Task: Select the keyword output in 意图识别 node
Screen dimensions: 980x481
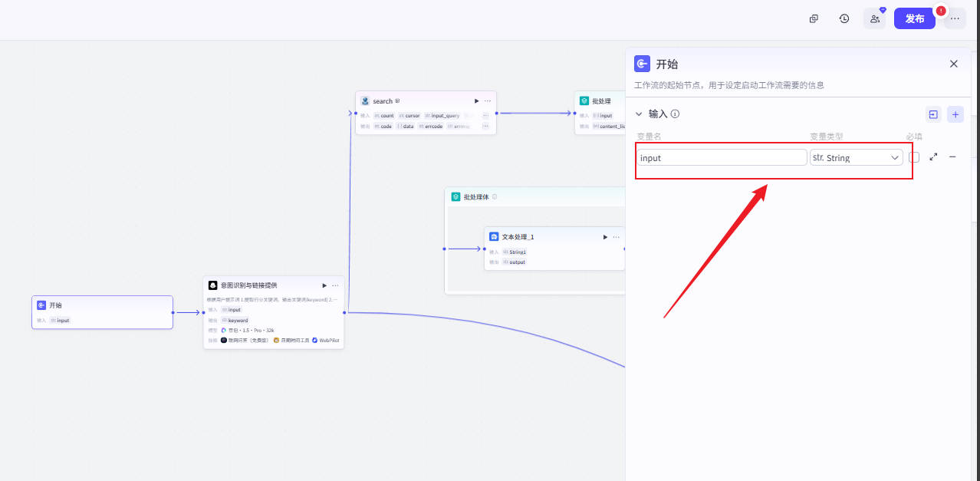Action: click(235, 320)
